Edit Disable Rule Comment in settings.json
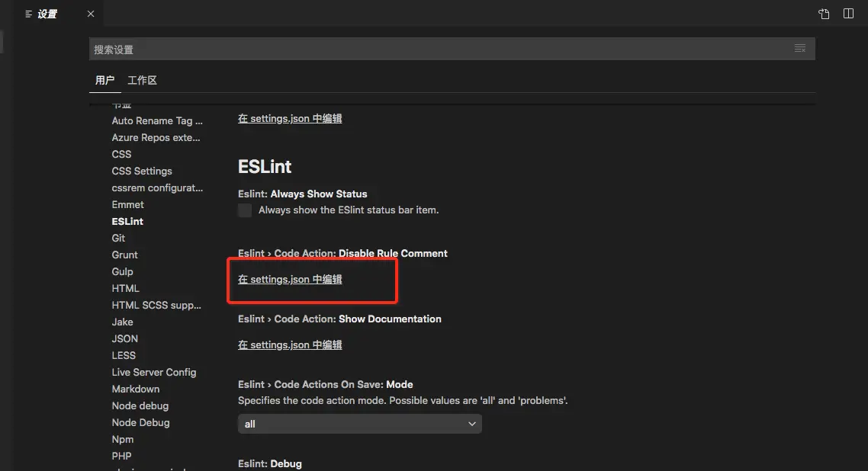Viewport: 868px width, 471px height. 290,279
